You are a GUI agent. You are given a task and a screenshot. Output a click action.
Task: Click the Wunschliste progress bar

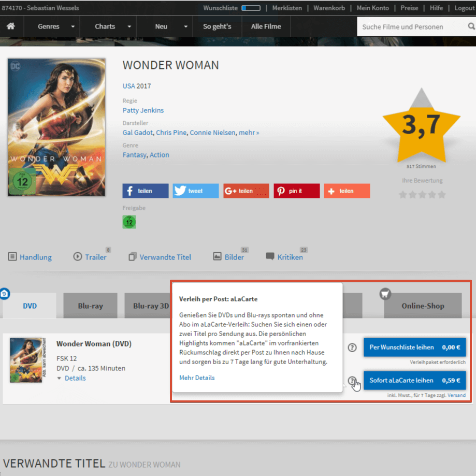(x=251, y=8)
